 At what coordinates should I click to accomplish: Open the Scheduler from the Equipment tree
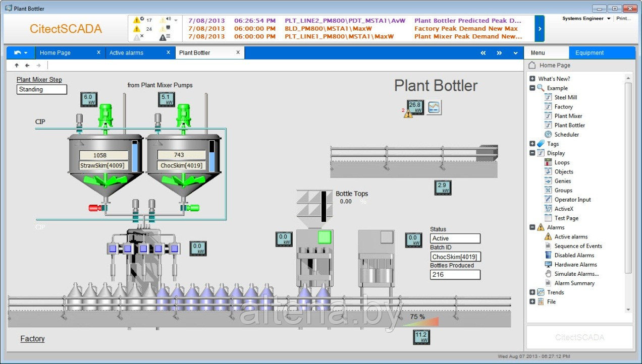click(x=566, y=135)
